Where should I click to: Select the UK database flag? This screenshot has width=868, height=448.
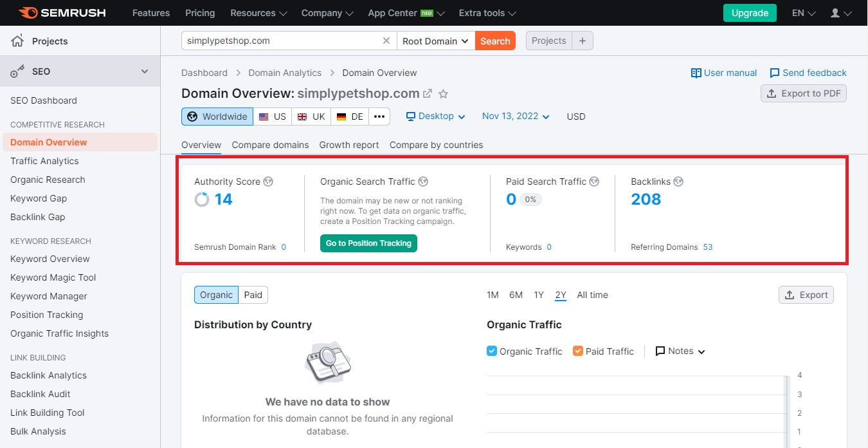(311, 117)
